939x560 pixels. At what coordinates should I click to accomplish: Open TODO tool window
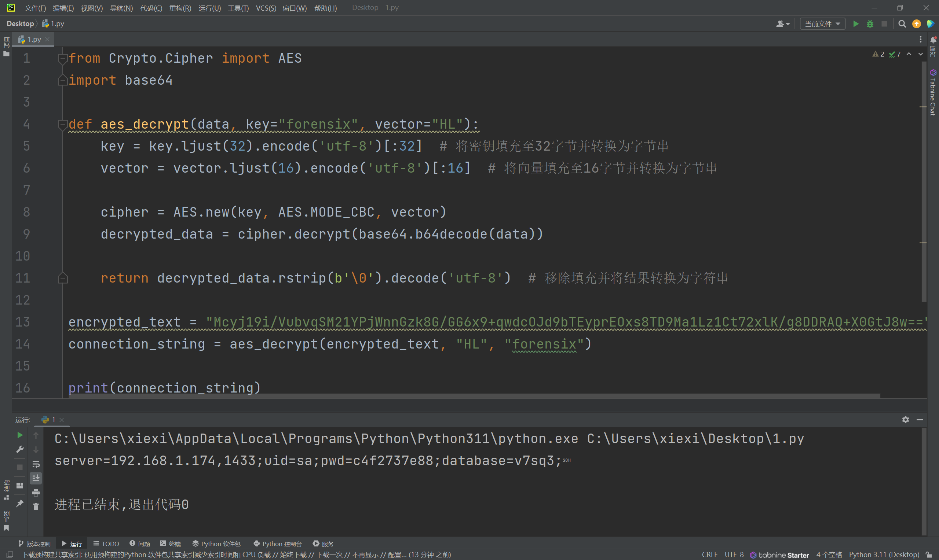[106, 544]
